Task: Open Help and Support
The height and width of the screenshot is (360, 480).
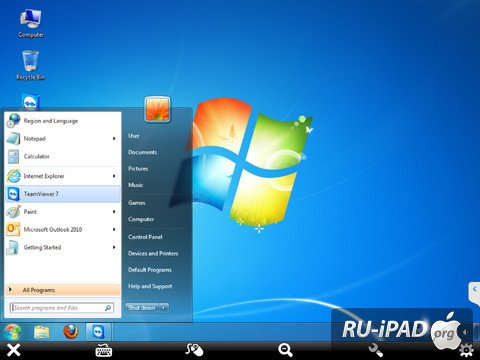Action: (150, 286)
